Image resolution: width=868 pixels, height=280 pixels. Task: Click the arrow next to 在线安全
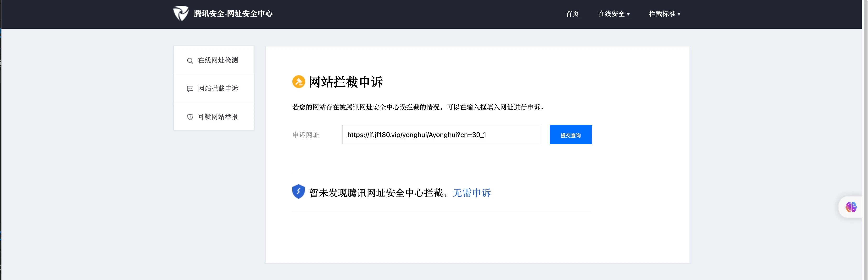[x=629, y=14]
